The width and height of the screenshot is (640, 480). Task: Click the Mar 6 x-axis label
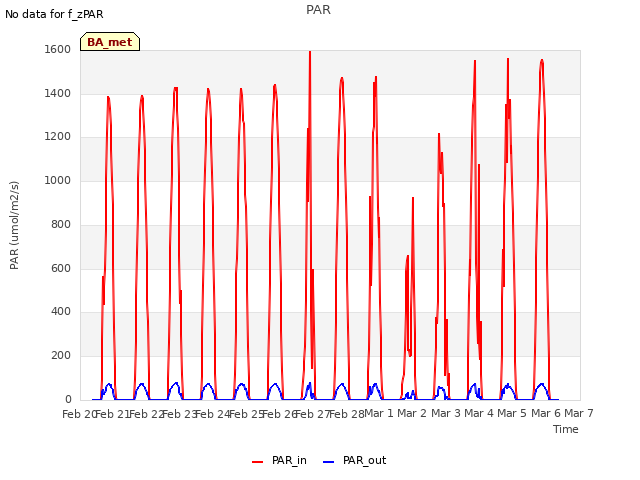coord(546,413)
